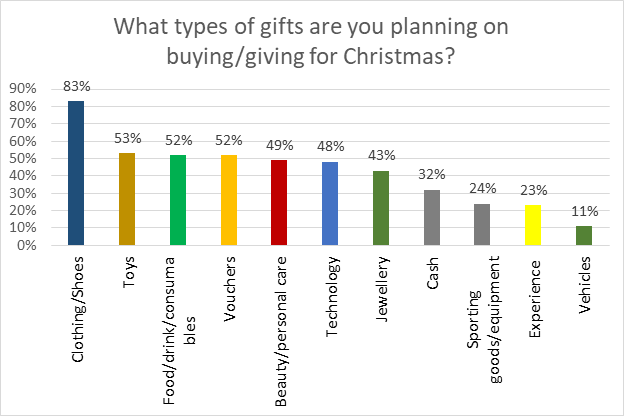The height and width of the screenshot is (416, 624).
Task: Select the small green Vehicles bar
Action: [584, 235]
